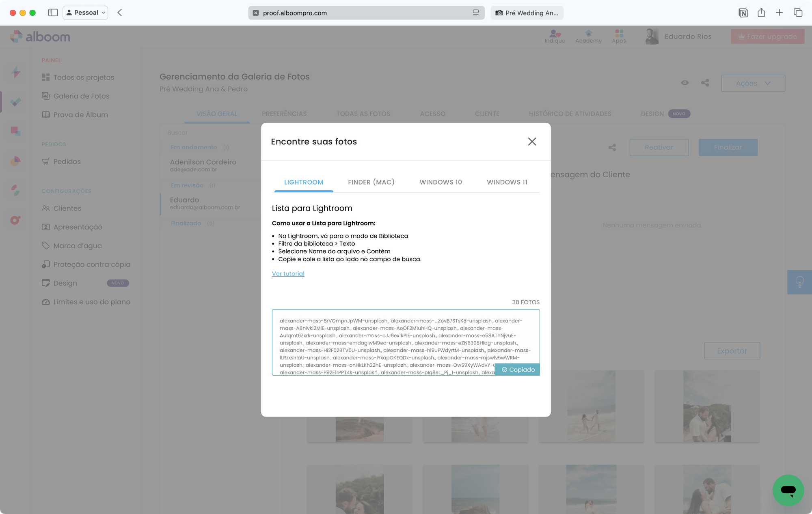This screenshot has width=812, height=514.
Task: Open the Ver tutorial link
Action: coord(288,273)
